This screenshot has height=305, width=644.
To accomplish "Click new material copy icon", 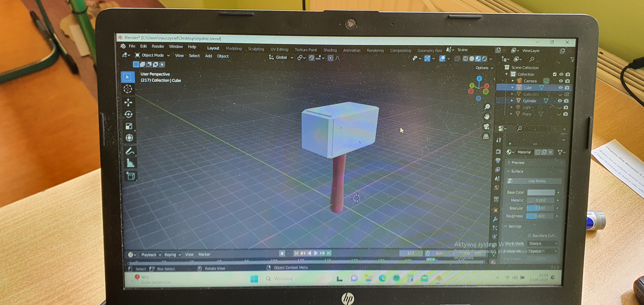I will click(544, 152).
